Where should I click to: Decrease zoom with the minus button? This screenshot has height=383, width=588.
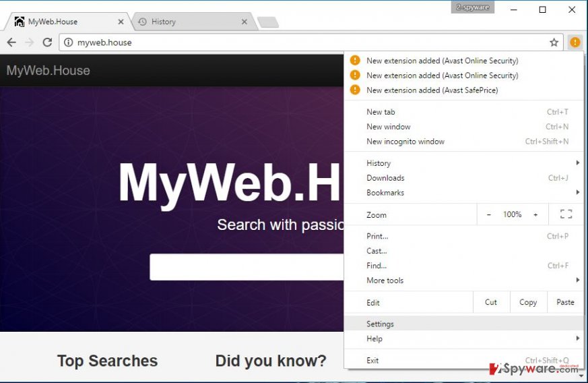[488, 214]
